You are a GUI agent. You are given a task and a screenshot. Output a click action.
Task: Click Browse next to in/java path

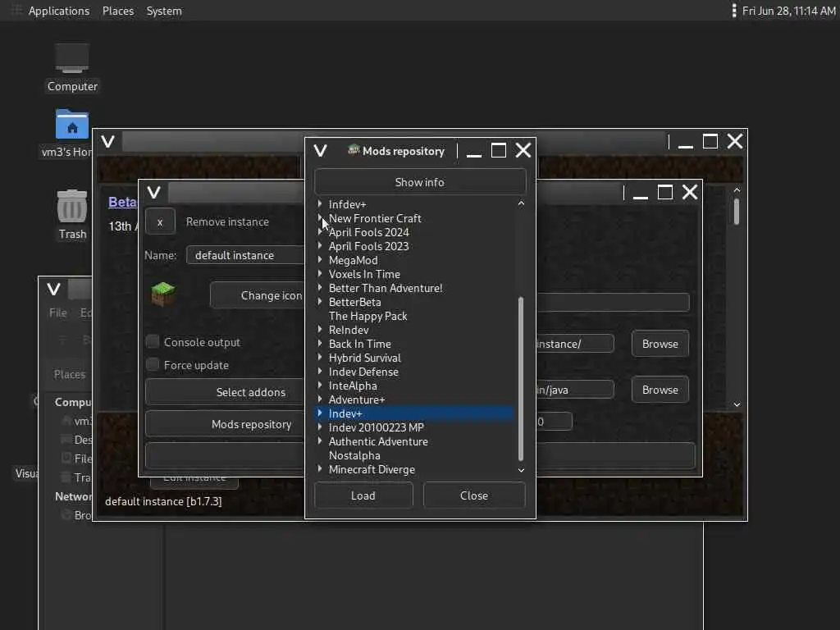pos(660,390)
